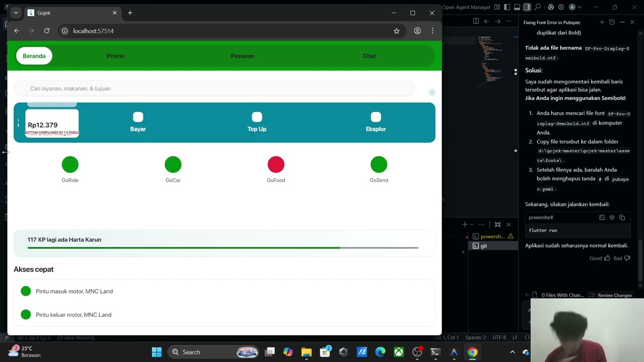This screenshot has height=362, width=644.
Task: Open Windows Start menu
Action: point(156,352)
